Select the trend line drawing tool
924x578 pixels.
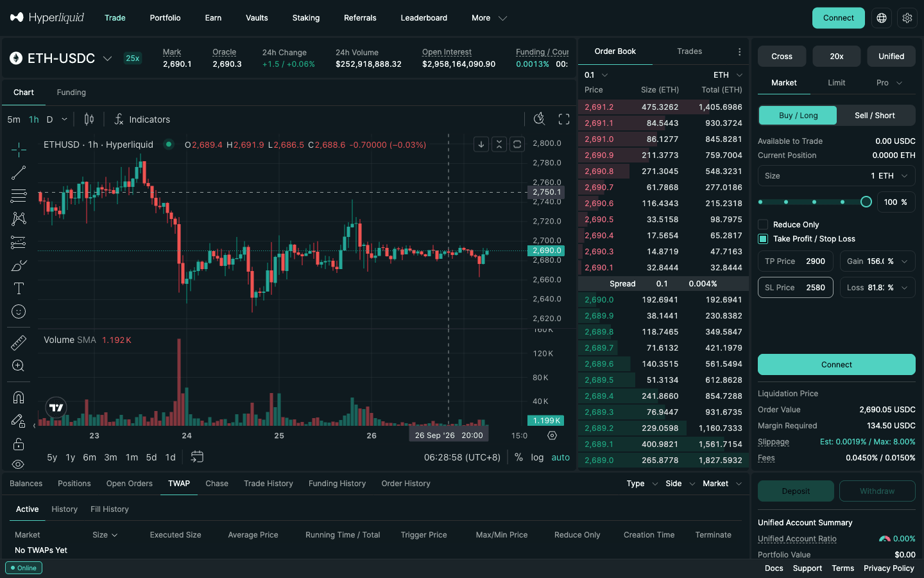point(19,173)
